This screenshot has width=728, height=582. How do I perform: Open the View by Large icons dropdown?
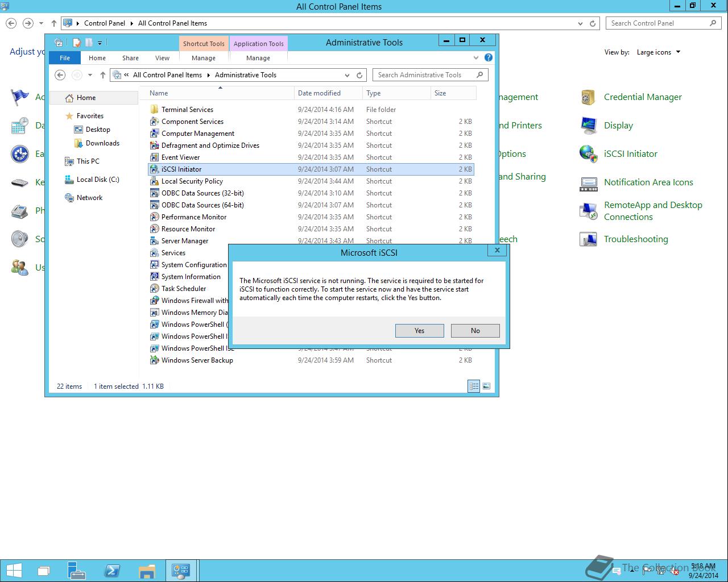coord(659,52)
